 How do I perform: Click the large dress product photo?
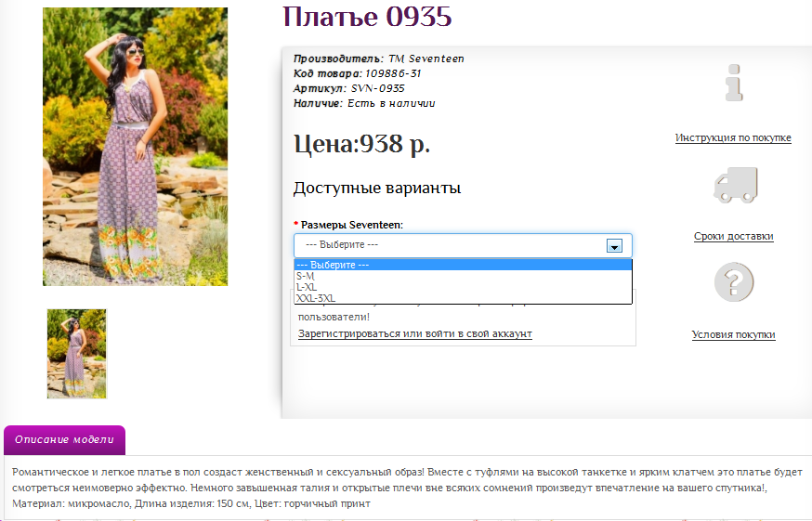(135, 147)
